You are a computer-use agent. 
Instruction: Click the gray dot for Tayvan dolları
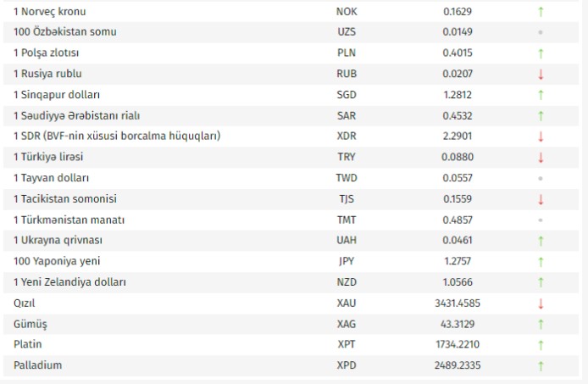pyautogui.click(x=540, y=179)
